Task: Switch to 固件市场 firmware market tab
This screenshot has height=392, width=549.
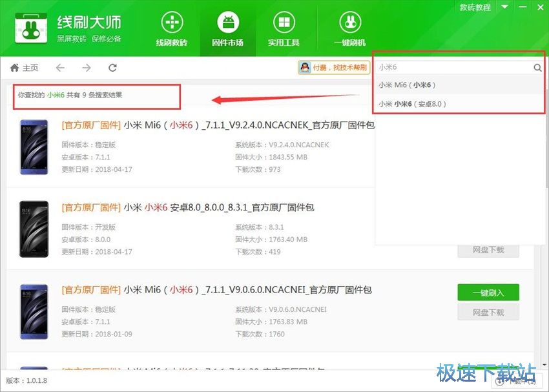Action: [227, 28]
